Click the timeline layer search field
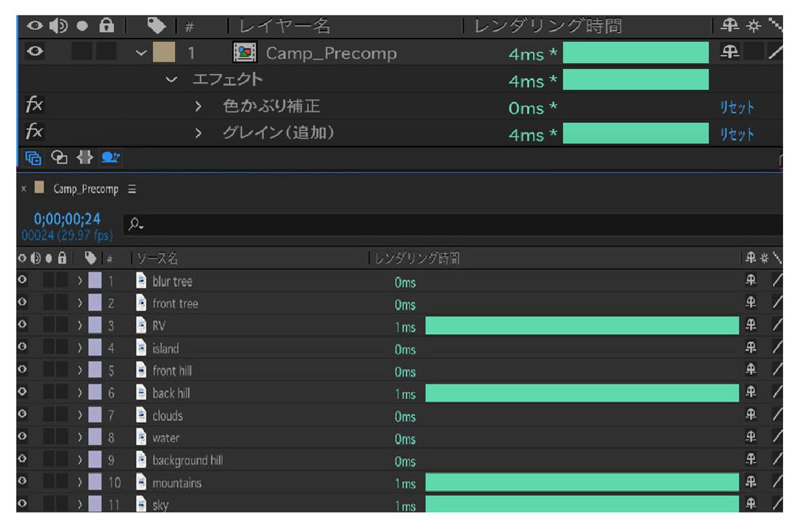The height and width of the screenshot is (532, 798). (447, 223)
